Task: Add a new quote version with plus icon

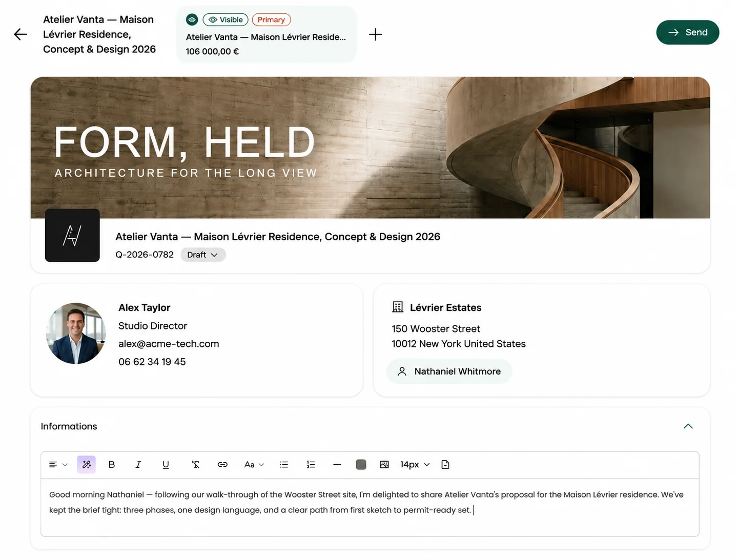Action: (x=375, y=34)
